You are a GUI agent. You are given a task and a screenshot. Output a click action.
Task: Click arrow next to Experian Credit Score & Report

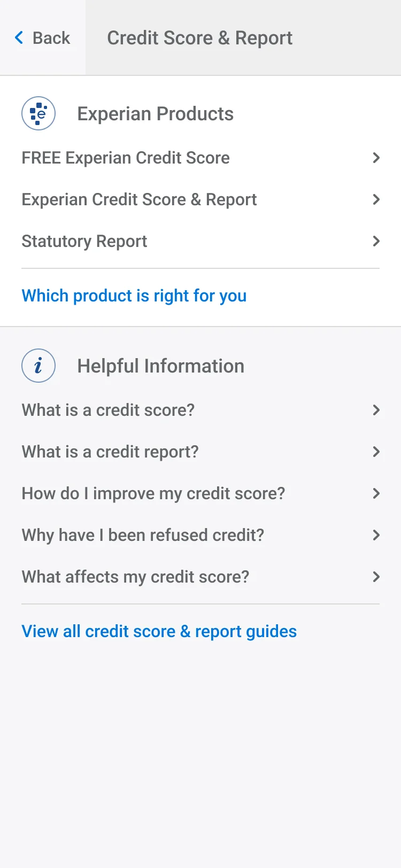376,199
